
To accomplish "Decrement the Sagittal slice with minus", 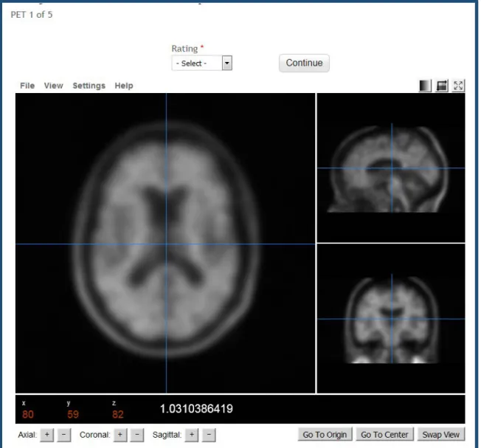I will click(209, 435).
